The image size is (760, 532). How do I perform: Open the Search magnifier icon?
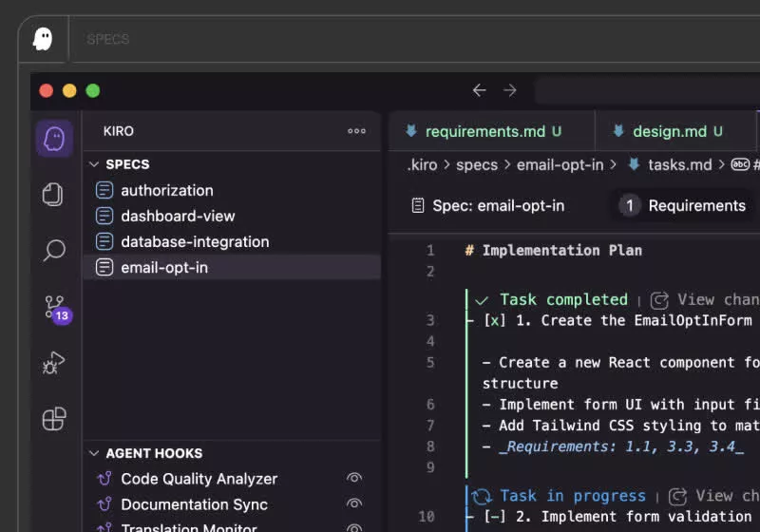tap(54, 251)
